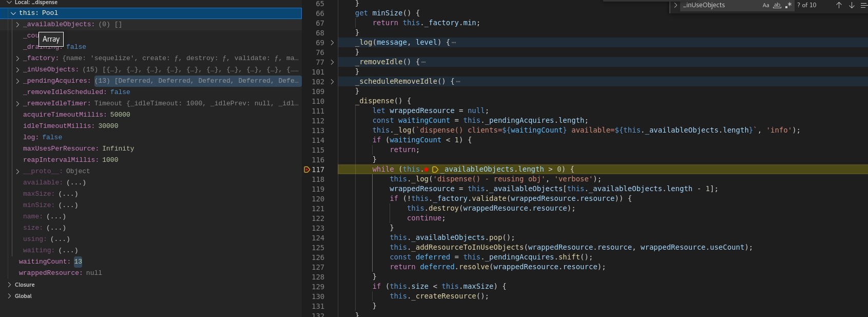Click the ellipsis folded marker after _removeIdle()
868x317 pixels.
(x=423, y=62)
